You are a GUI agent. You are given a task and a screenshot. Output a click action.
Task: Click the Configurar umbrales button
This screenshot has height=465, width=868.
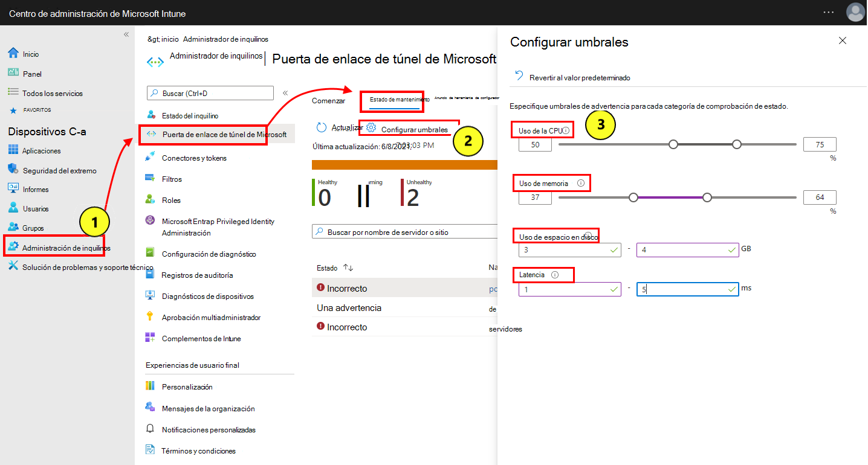(x=407, y=129)
